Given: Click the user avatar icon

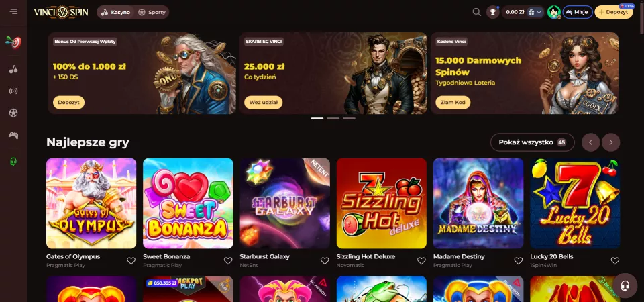Looking at the screenshot, I should pyautogui.click(x=554, y=12).
